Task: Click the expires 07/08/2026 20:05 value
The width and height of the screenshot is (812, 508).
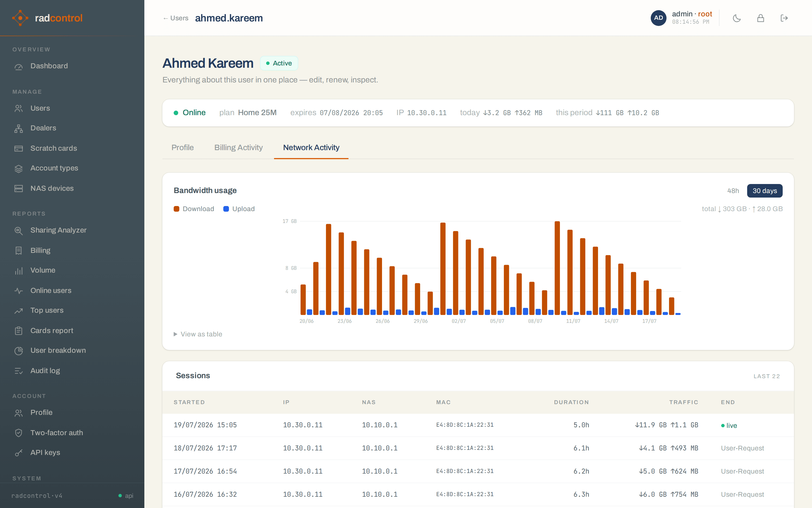Action: [x=351, y=113]
